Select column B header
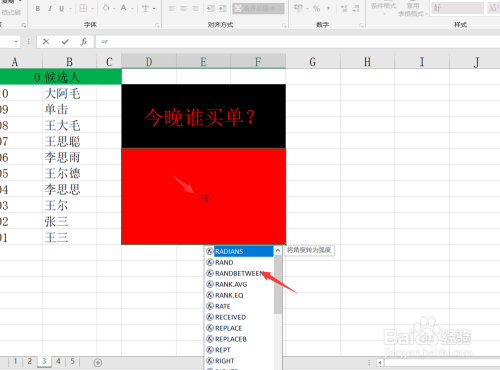500x370 pixels. [69, 62]
